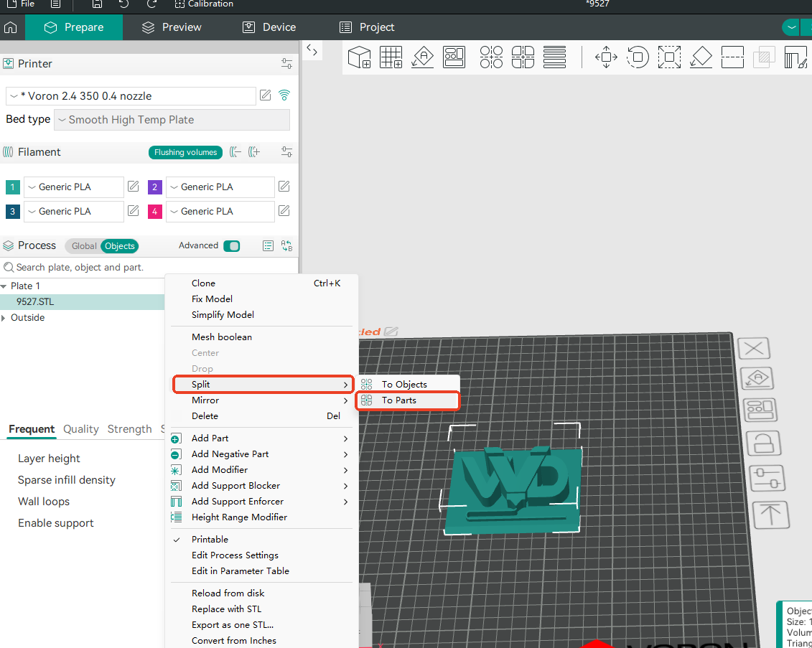
Task: Toggle the Advanced settings switch
Action: point(231,246)
